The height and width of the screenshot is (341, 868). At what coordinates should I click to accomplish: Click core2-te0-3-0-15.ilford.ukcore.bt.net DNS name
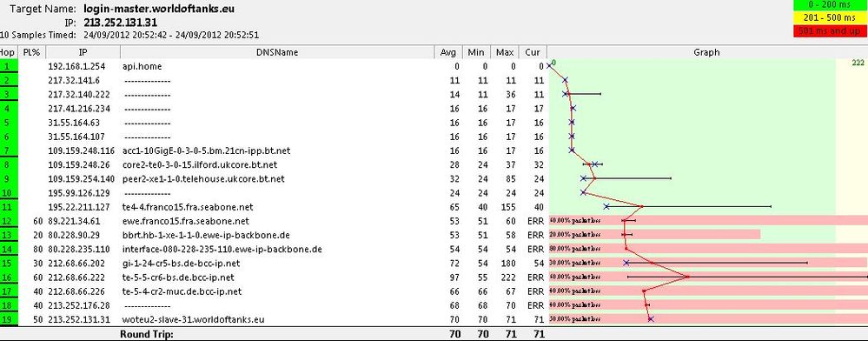tap(200, 164)
